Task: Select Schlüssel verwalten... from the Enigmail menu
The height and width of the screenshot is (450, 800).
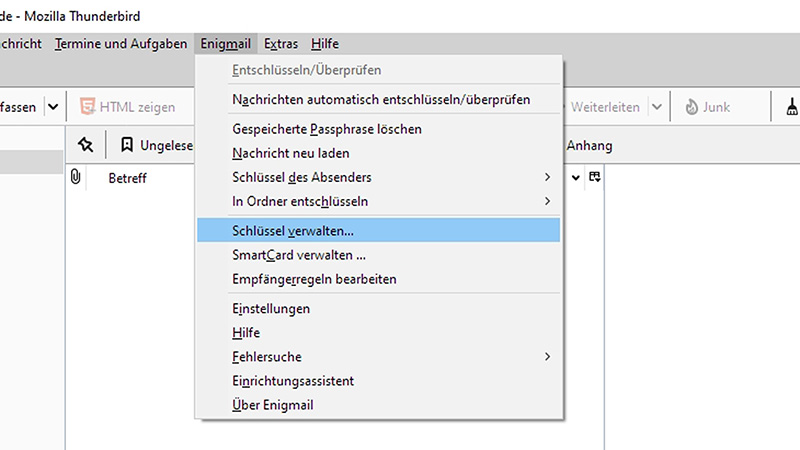Action: point(293,231)
